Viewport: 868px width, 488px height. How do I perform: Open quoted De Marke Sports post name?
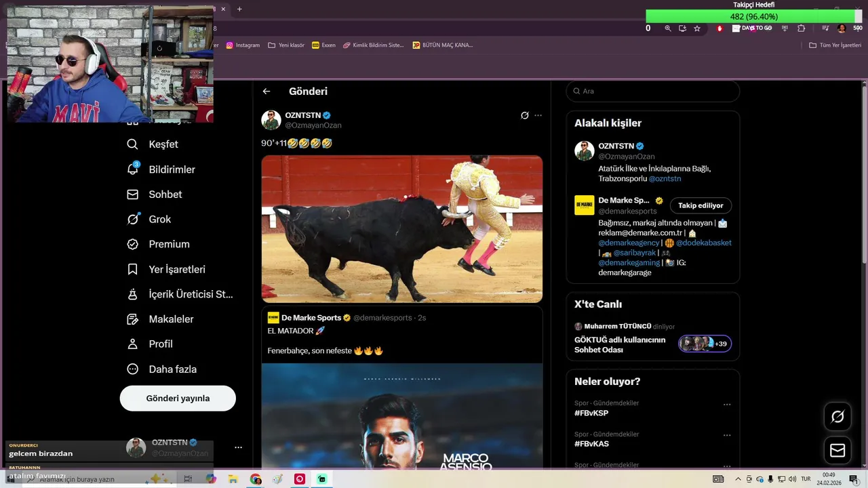311,318
